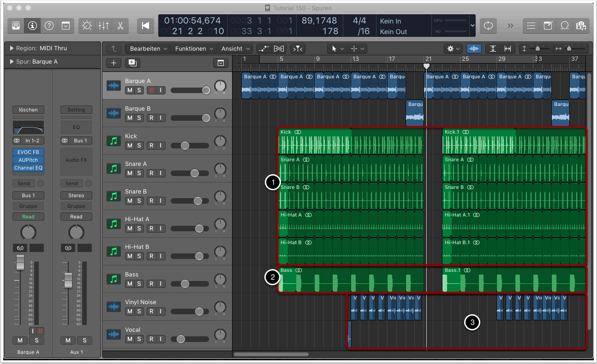Toggle the waveform zoom button
The height and width of the screenshot is (364, 597).
pos(474,48)
